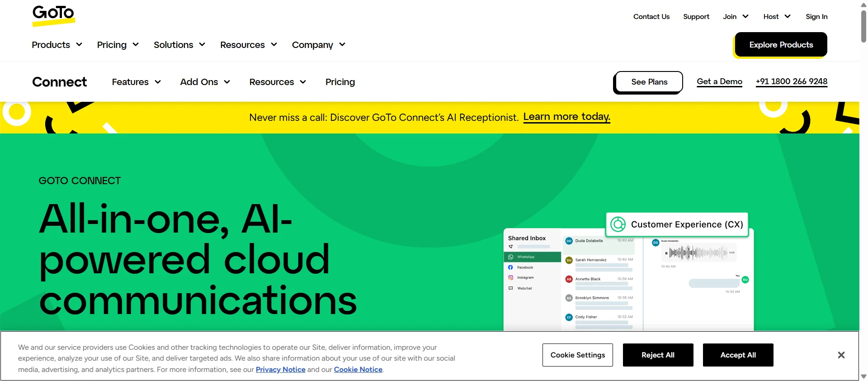Click the Webchat icon in Shared Inbox
Viewport: 868px width, 381px height.
[510, 288]
